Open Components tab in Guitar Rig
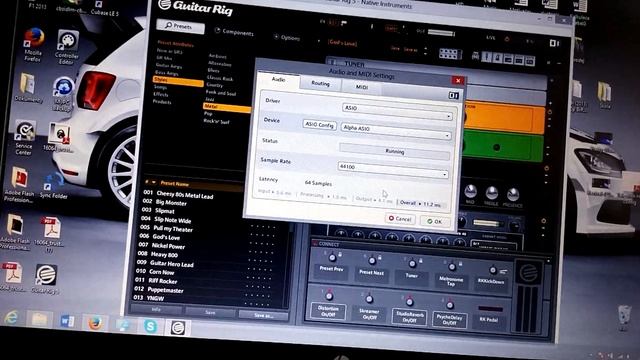 coord(234,32)
